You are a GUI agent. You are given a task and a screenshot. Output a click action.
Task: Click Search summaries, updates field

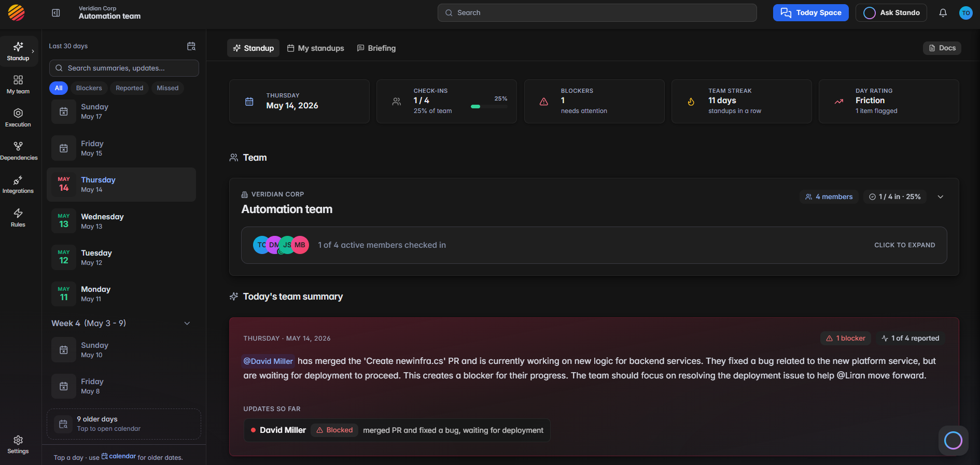point(124,68)
